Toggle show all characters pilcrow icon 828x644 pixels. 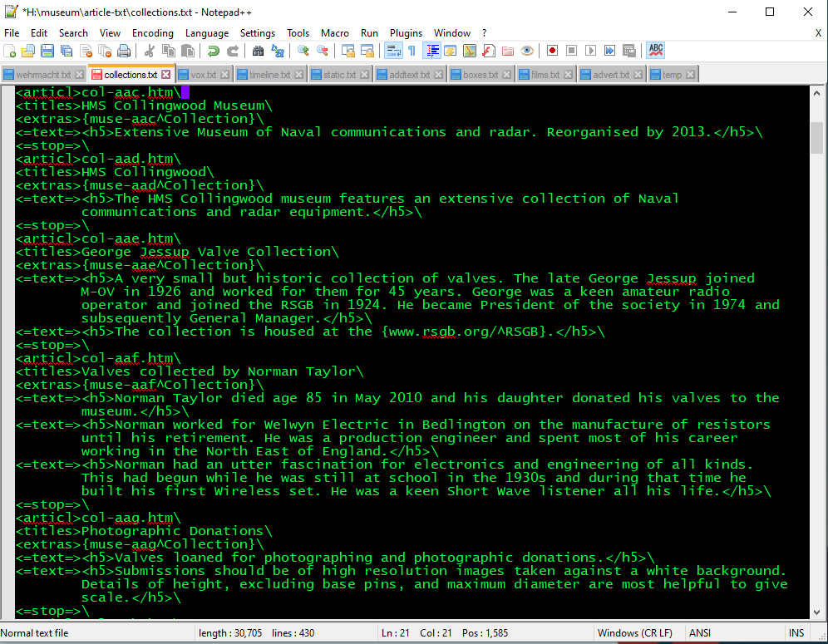click(x=412, y=51)
